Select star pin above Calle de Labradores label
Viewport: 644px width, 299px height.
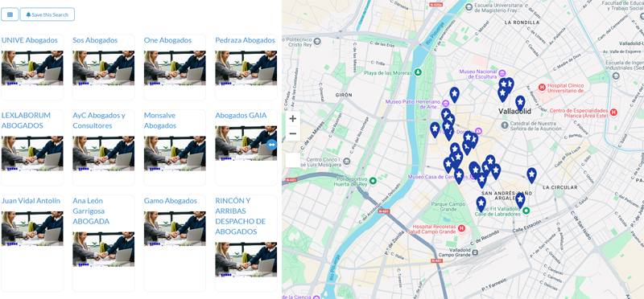(520, 200)
